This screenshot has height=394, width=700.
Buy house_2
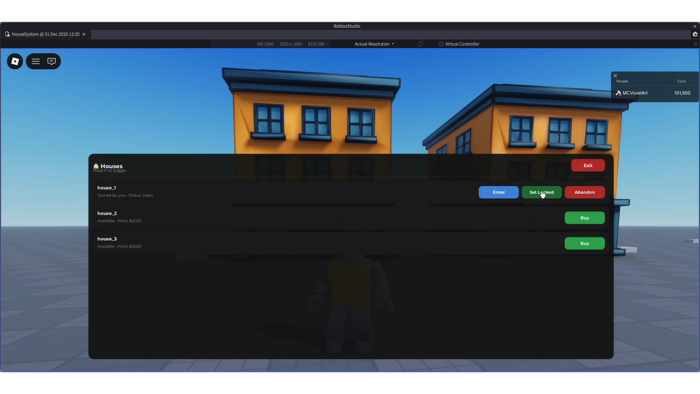[584, 218]
